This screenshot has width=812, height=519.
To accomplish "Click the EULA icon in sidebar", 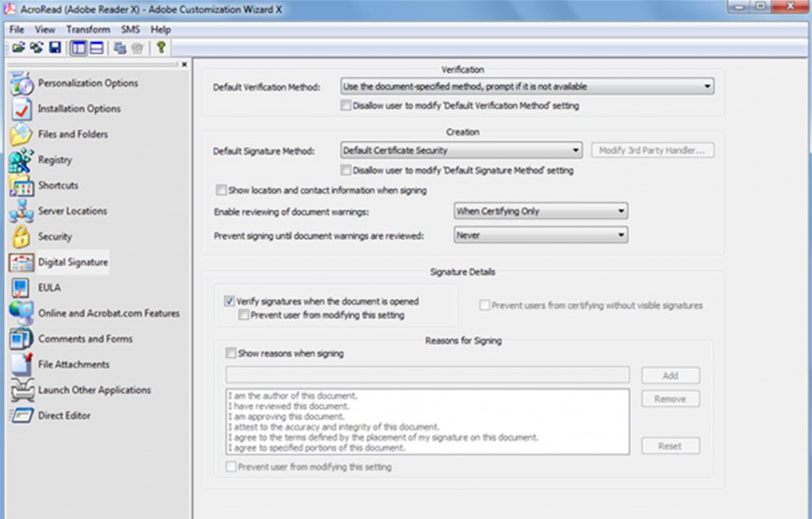I will [x=21, y=288].
